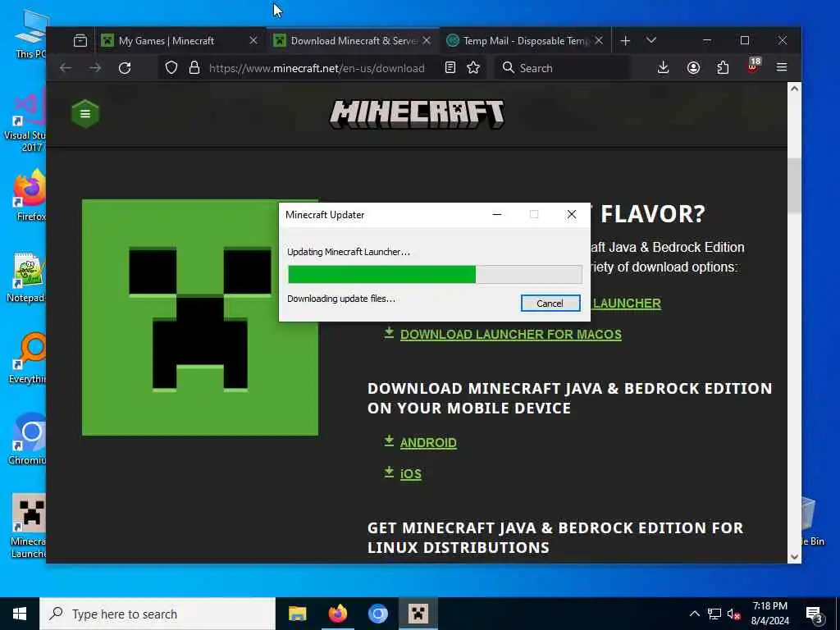This screenshot has height=630, width=840.
Task: Minimize the Minecraft Updater dialog
Action: [497, 215]
